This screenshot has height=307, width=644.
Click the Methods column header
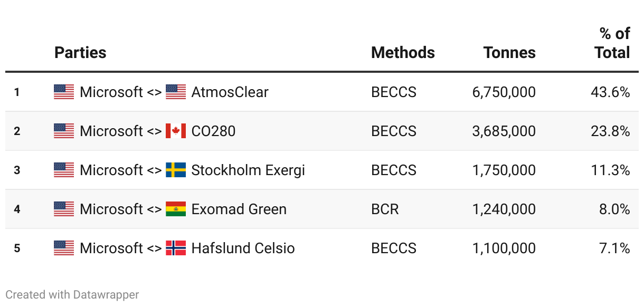(403, 53)
